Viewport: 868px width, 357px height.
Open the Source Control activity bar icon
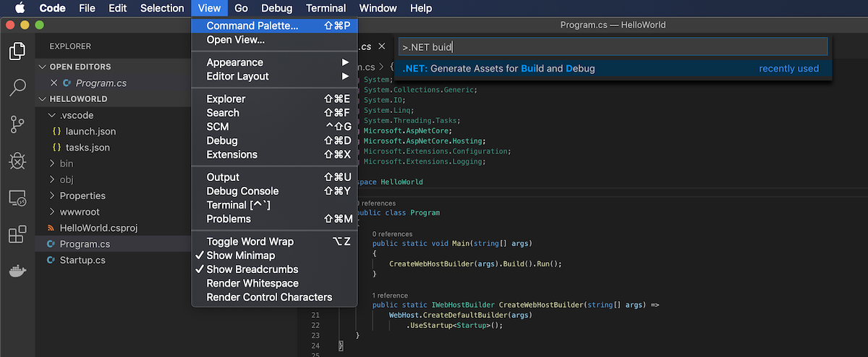[x=17, y=124]
